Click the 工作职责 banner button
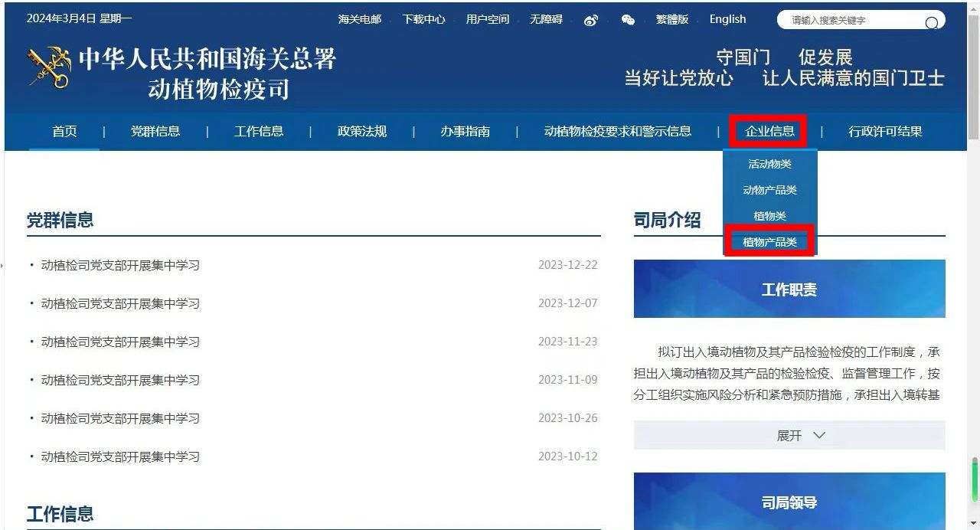 click(x=789, y=289)
